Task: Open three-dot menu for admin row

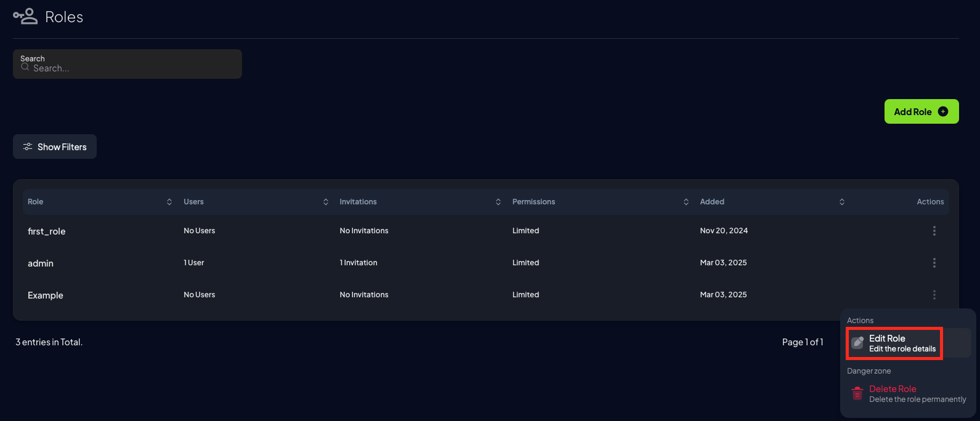Action: (934, 263)
